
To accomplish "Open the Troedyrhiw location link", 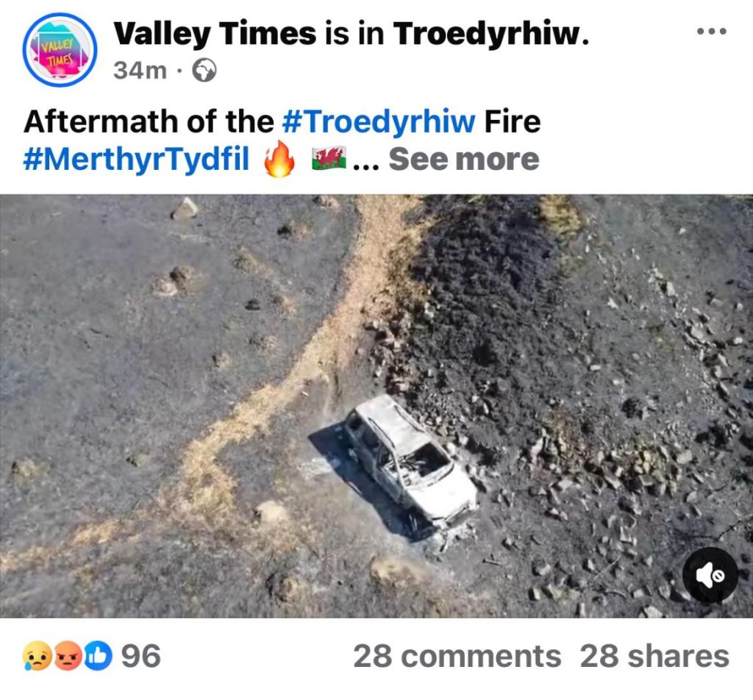I will (x=490, y=34).
